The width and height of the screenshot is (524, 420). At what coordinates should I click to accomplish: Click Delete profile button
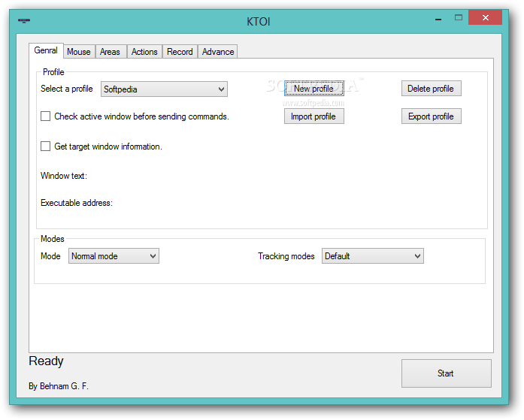coord(431,89)
